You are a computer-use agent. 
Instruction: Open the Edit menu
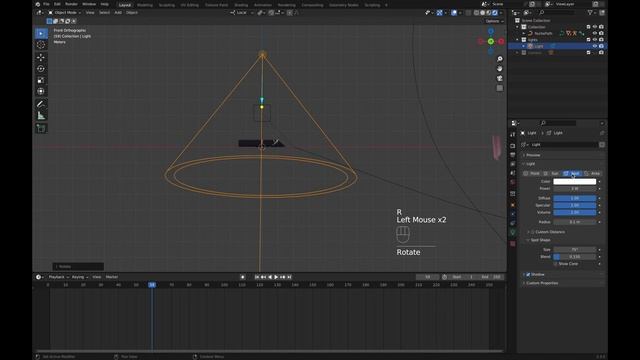57,4
